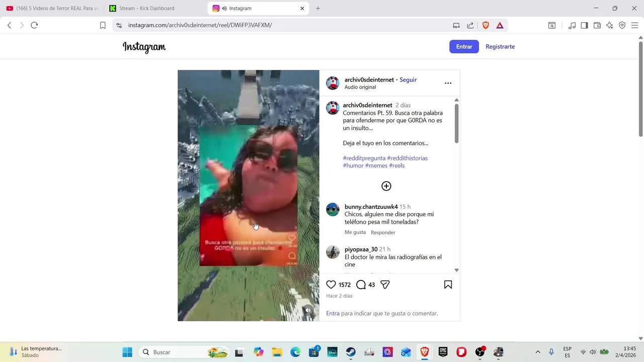Play or pause the reel video
The width and height of the screenshot is (644, 362).
pyautogui.click(x=248, y=196)
